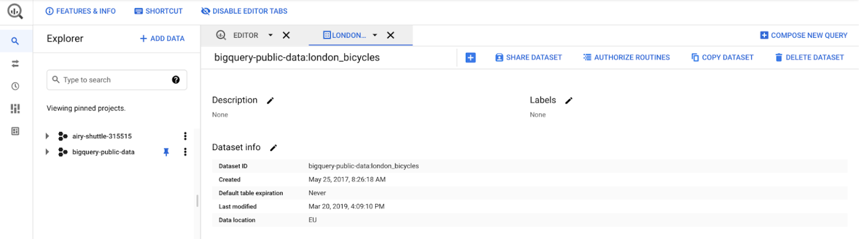Edit Labels using the pencil icon
This screenshot has height=239, width=868.
[569, 101]
